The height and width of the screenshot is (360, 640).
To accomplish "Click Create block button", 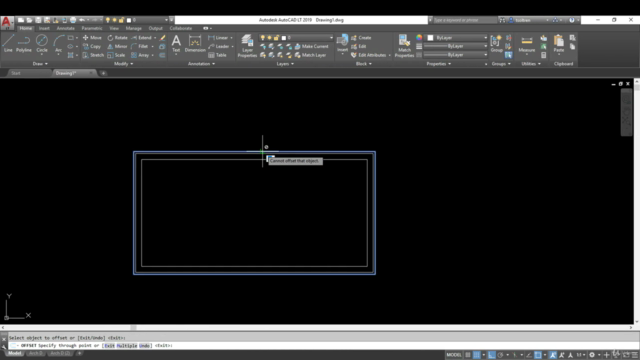I will (361, 38).
